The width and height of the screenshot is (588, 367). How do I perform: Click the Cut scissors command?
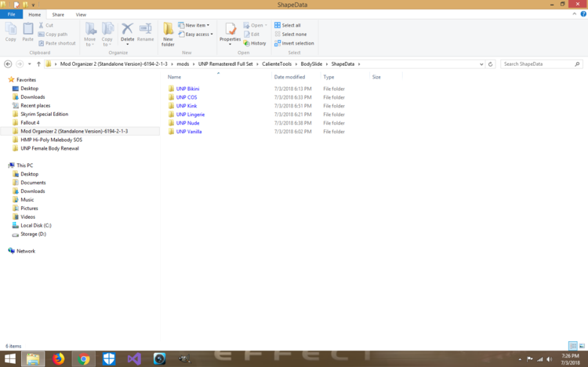[x=45, y=25]
